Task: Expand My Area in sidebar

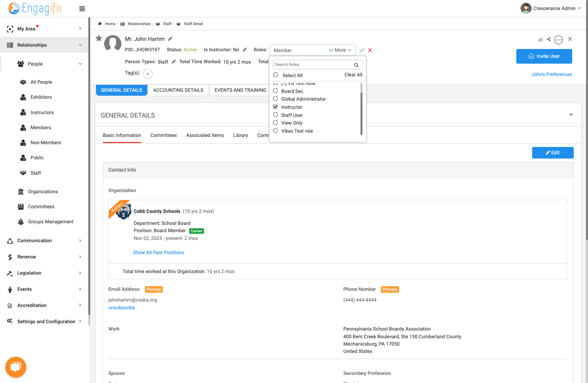Action: 44,29
